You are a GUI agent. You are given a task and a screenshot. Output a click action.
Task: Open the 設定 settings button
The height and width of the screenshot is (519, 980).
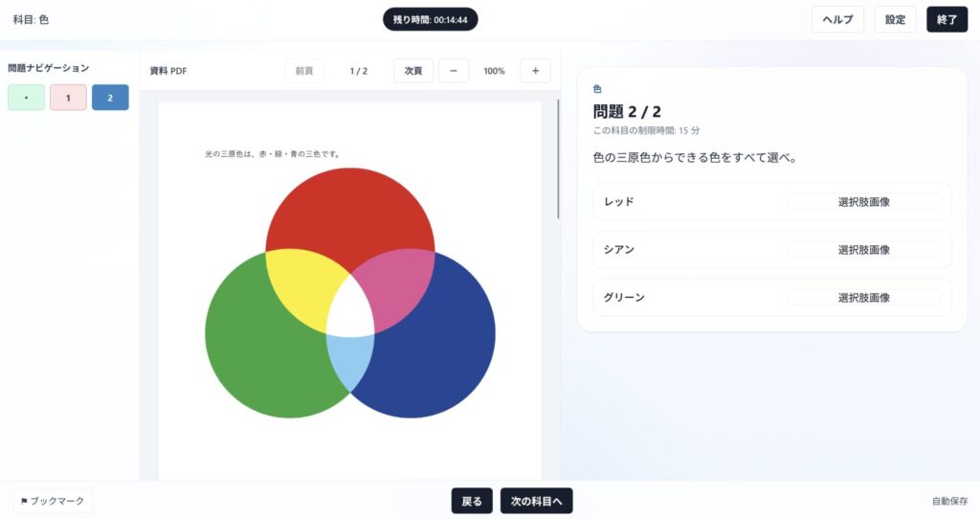(x=895, y=19)
